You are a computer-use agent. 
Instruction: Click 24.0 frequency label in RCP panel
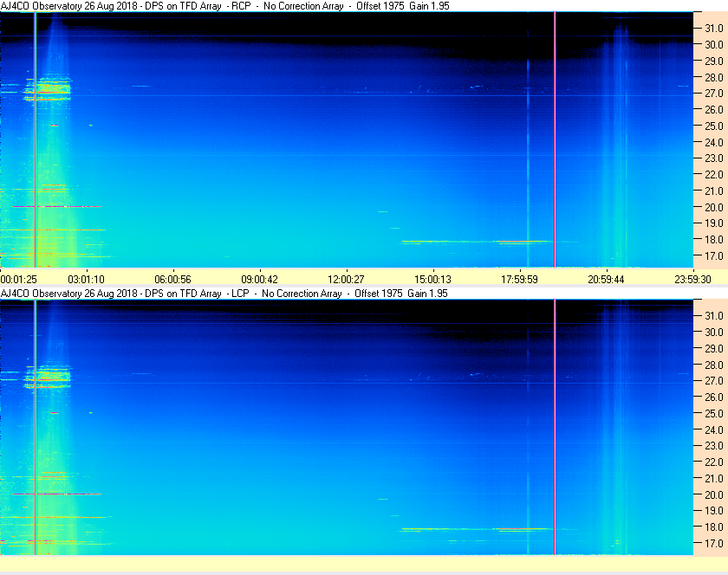coord(714,142)
